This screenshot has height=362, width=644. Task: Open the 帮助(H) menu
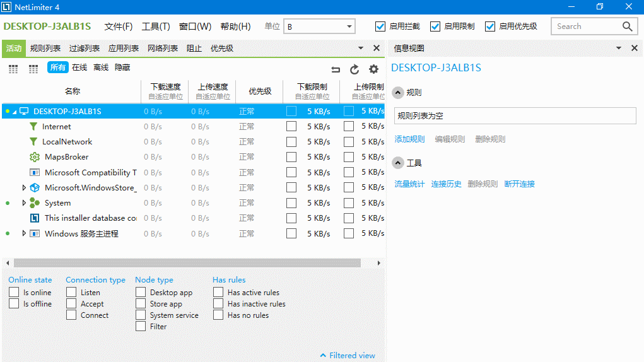235,26
